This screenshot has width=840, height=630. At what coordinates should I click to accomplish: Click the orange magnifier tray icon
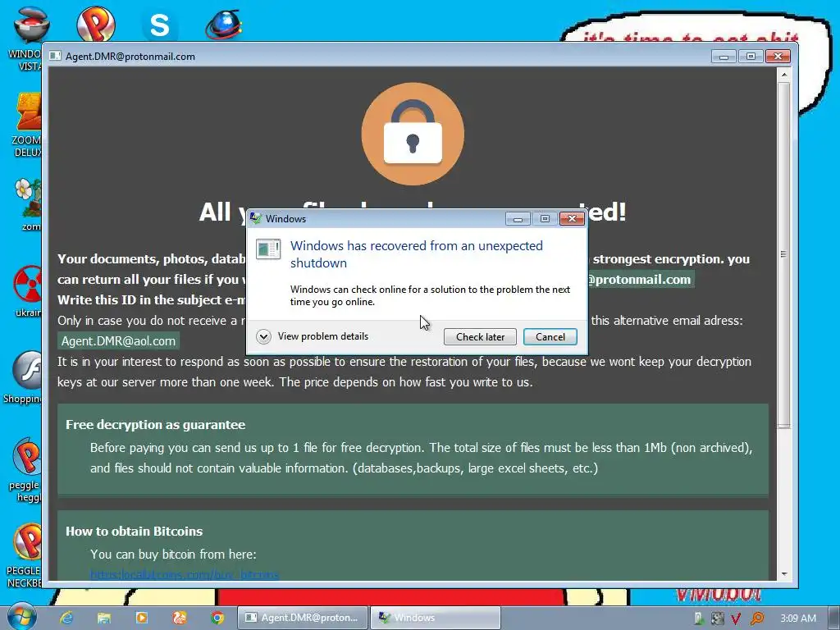click(x=757, y=619)
